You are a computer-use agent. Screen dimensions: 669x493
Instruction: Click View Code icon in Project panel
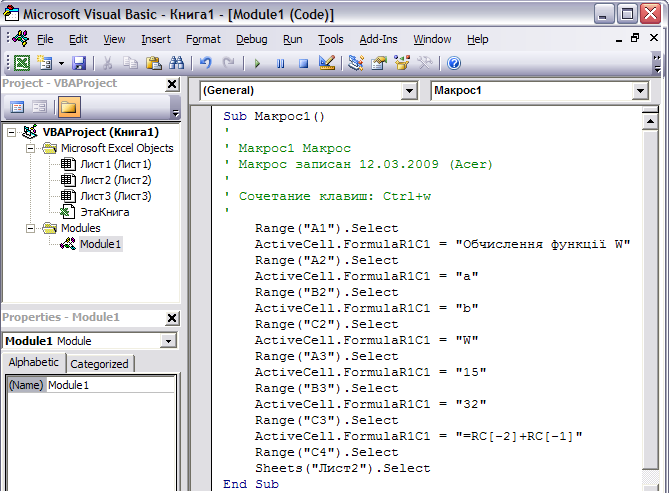click(x=17, y=107)
